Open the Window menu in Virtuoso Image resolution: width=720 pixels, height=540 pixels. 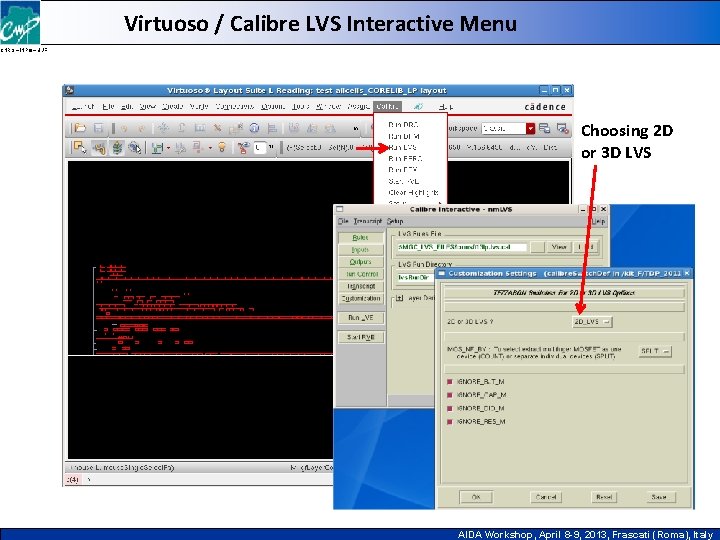click(328, 107)
